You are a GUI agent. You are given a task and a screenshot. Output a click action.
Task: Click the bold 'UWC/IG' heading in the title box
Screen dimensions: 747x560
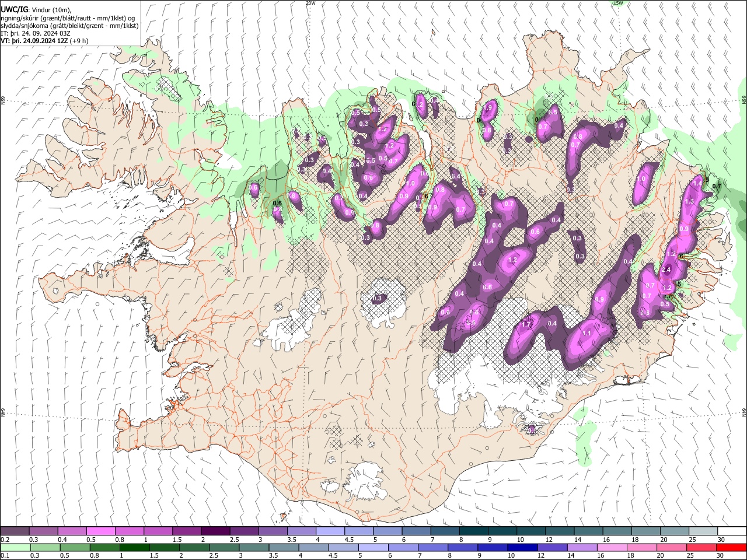14,9
